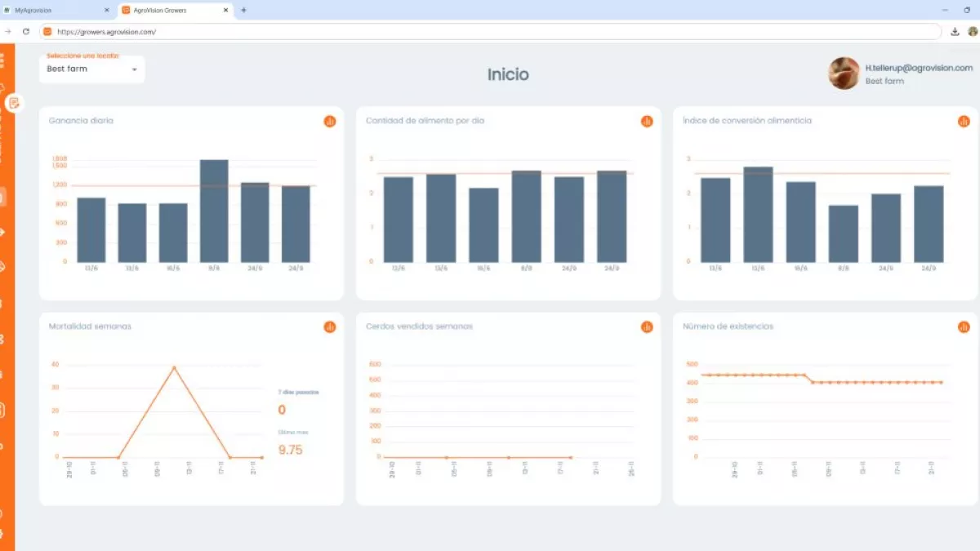
Task: Click the browser profile avatar icon
Action: (x=973, y=32)
